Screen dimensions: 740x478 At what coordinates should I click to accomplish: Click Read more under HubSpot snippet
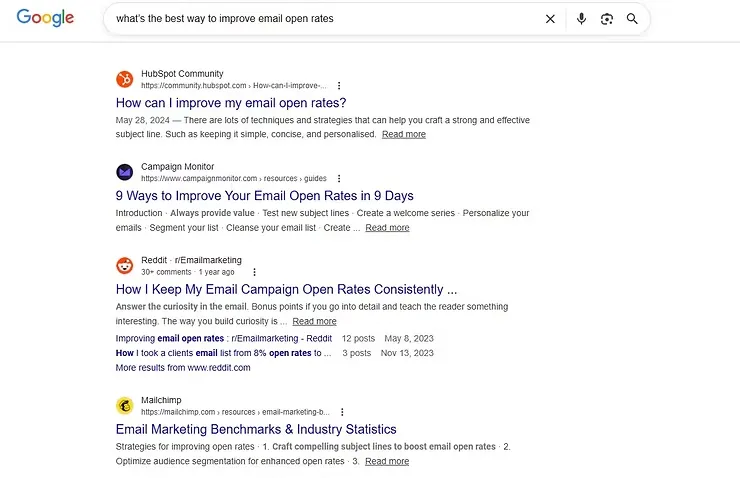404,134
